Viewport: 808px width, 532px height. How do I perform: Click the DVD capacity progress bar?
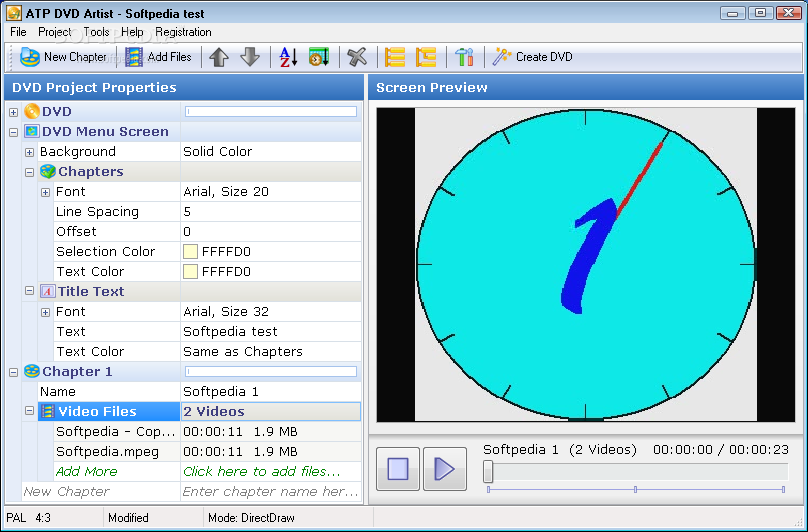pyautogui.click(x=271, y=111)
